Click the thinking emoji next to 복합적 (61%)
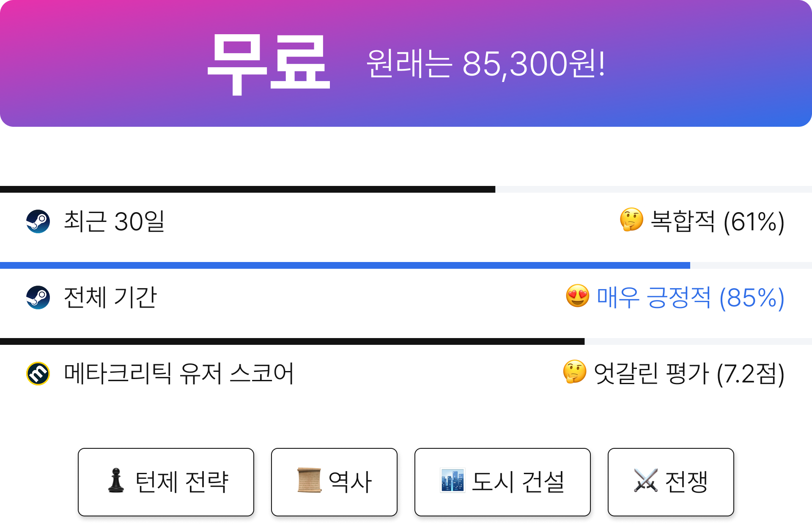The width and height of the screenshot is (812, 524). pyautogui.click(x=631, y=220)
